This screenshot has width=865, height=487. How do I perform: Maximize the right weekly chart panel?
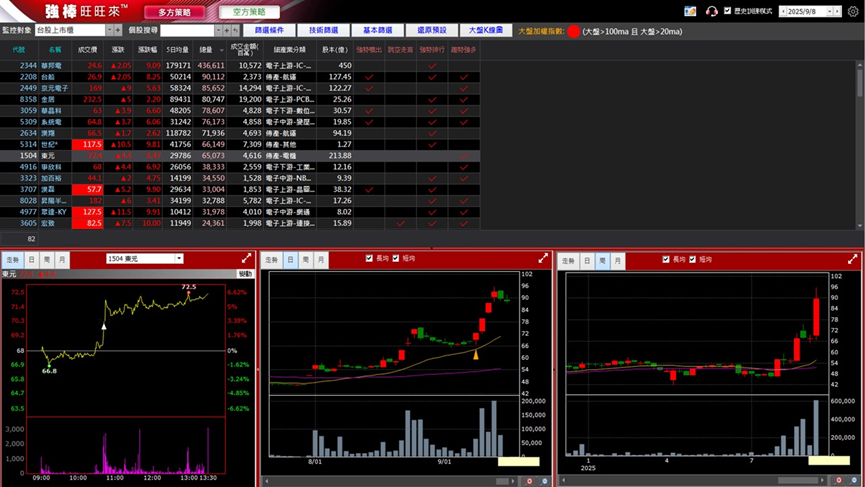[x=853, y=259]
